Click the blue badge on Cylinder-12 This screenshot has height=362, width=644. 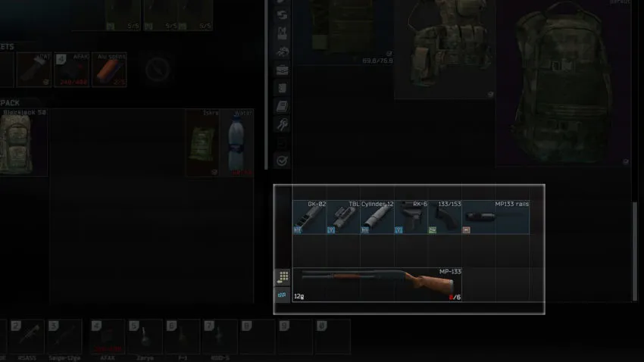pos(364,230)
